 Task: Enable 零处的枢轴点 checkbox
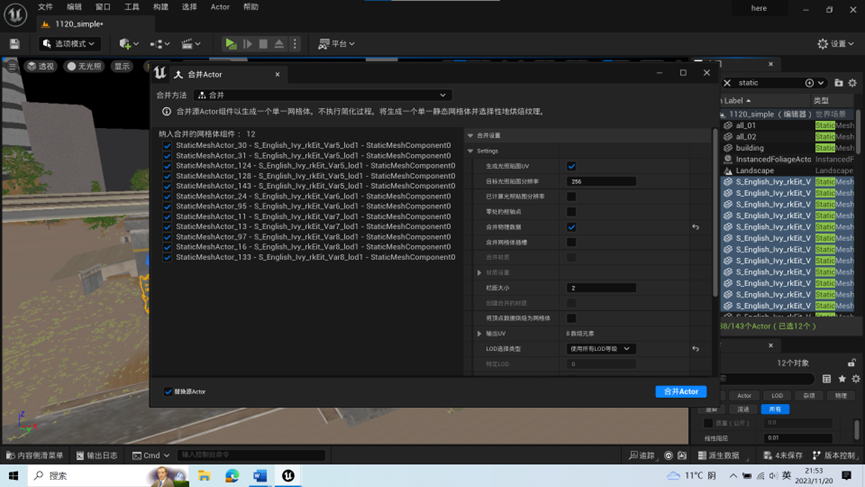coord(572,212)
